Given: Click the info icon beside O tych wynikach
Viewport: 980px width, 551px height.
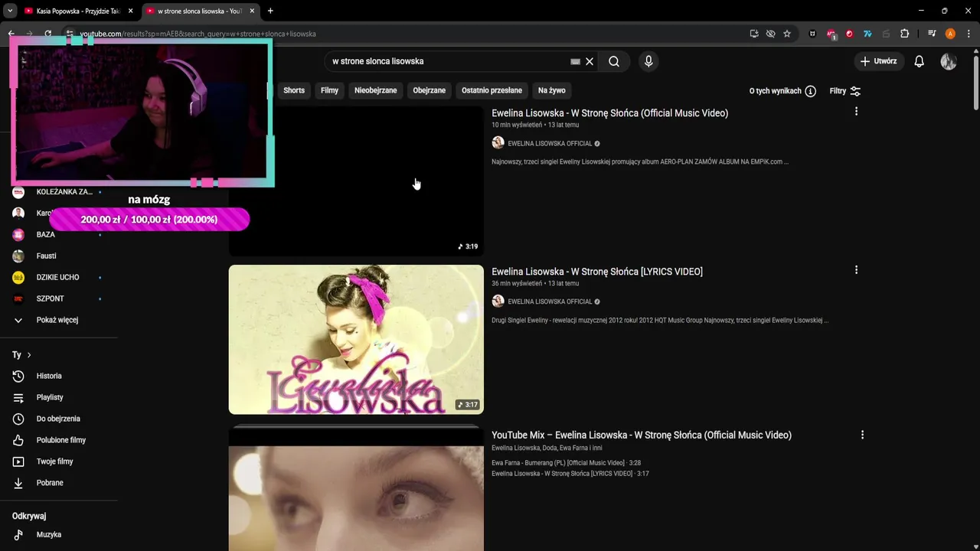Looking at the screenshot, I should click(810, 91).
